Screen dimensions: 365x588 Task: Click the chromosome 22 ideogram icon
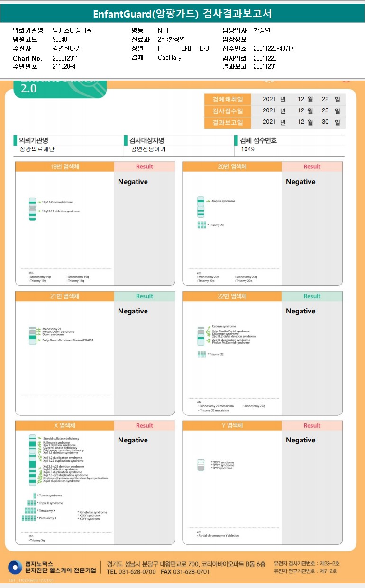pyautogui.click(x=201, y=336)
